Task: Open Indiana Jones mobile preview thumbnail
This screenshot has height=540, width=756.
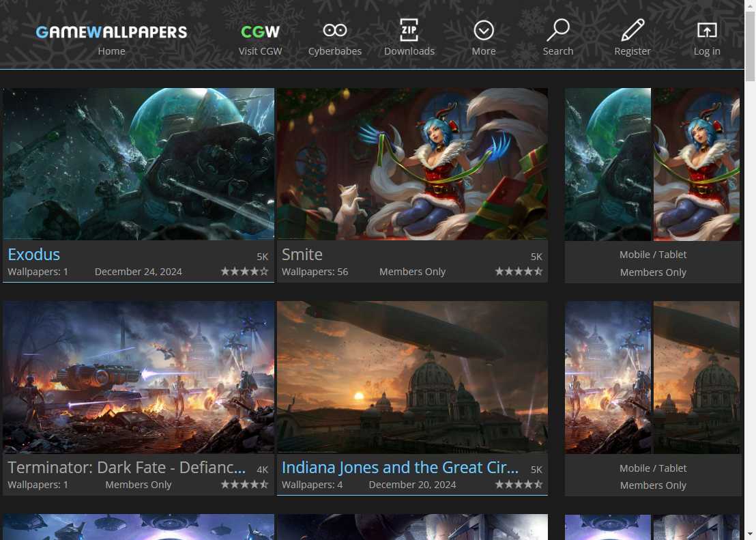Action: [697, 378]
